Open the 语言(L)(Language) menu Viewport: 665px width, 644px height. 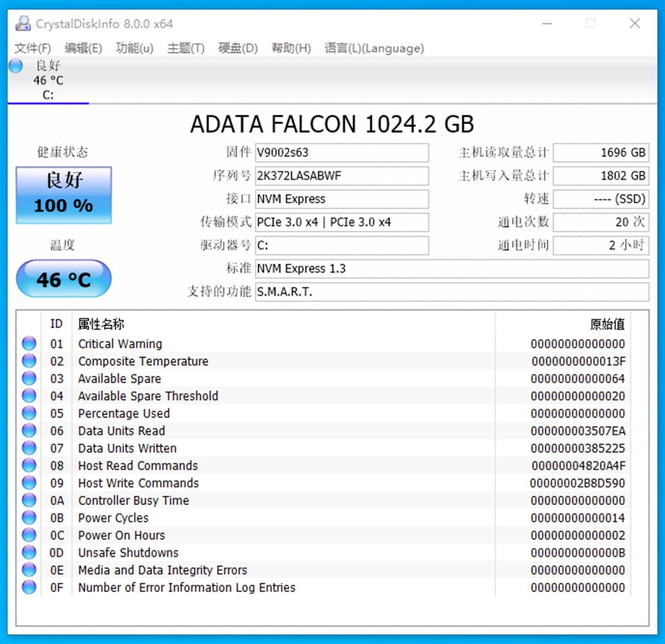click(x=374, y=48)
